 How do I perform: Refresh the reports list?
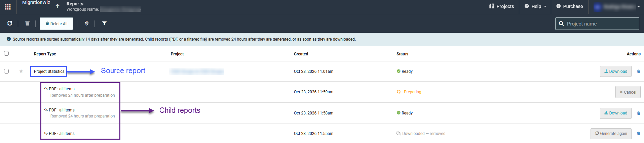[10, 23]
